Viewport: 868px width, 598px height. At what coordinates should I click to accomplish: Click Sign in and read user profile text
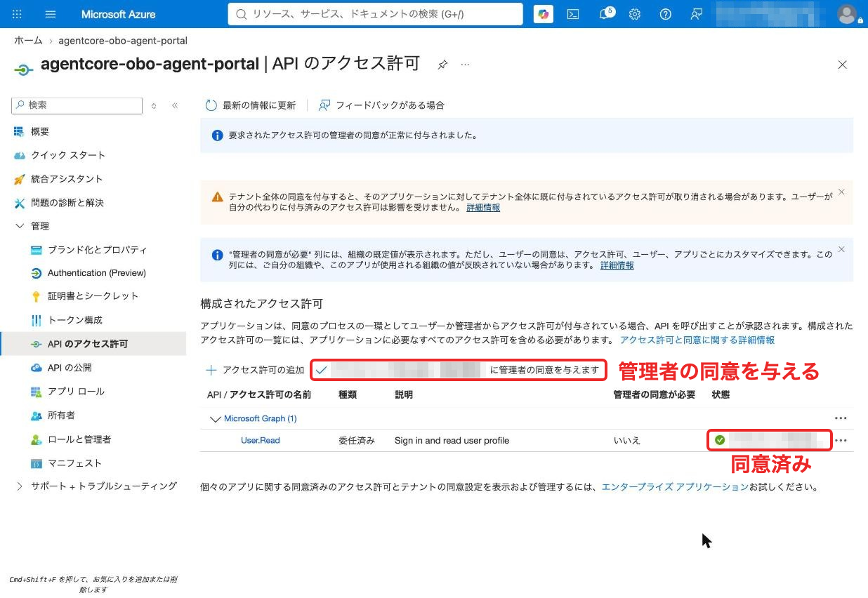tap(452, 441)
